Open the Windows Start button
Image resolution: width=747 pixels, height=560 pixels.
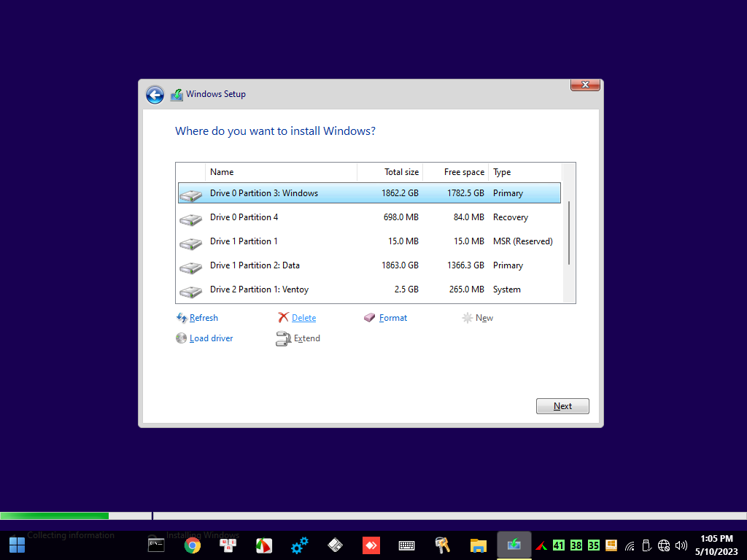pos(17,545)
